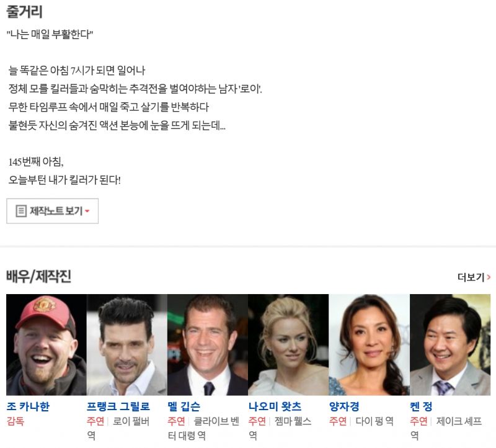
Task: Open 멜 깁슨 actor photo
Action: pyautogui.click(x=208, y=344)
